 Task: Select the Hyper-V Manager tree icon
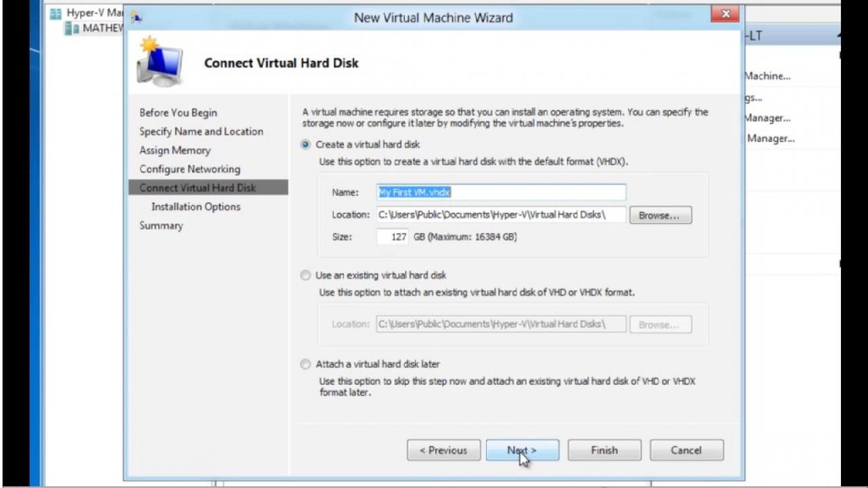click(x=56, y=13)
